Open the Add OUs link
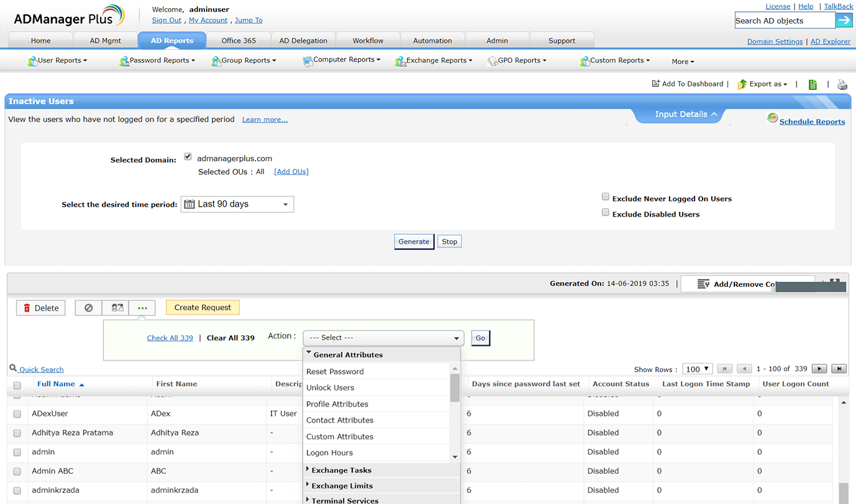The width and height of the screenshot is (856, 504). [x=291, y=172]
